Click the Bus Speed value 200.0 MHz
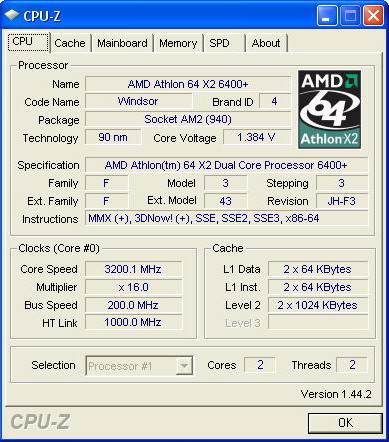The width and height of the screenshot is (389, 442). click(x=133, y=305)
